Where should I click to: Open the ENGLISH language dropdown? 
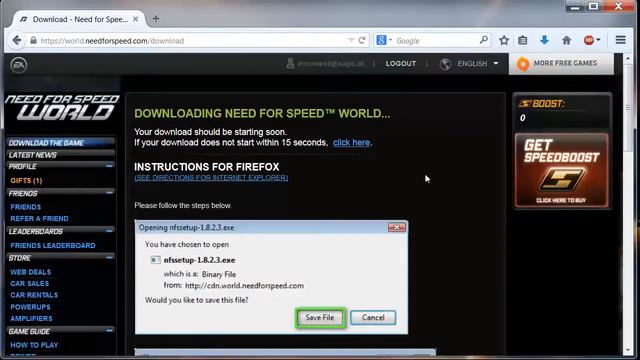point(496,63)
